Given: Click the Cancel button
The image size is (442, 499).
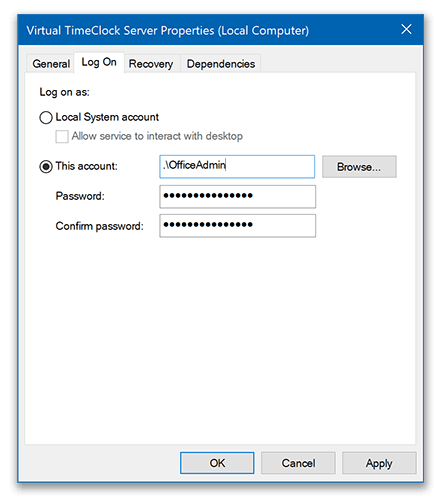Looking at the screenshot, I should tap(298, 463).
